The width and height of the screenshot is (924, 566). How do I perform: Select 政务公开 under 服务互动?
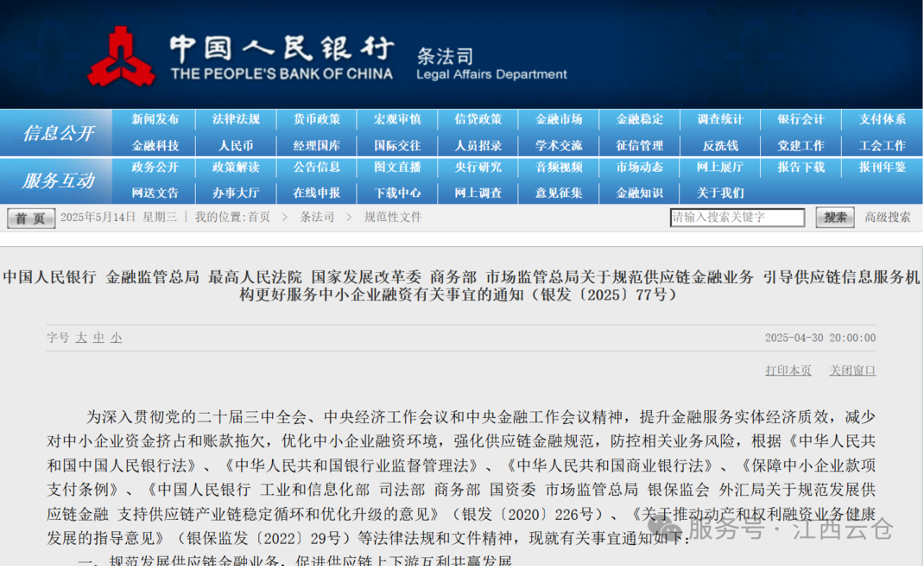click(155, 167)
